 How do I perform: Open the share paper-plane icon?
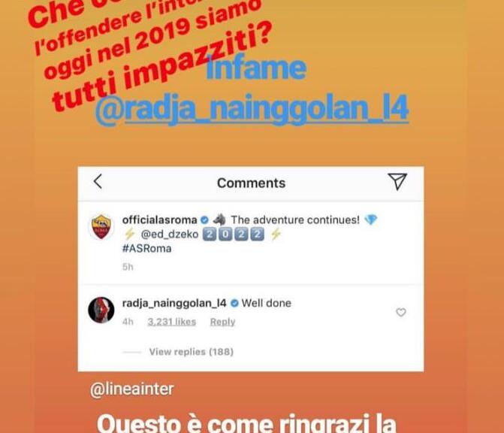click(397, 181)
